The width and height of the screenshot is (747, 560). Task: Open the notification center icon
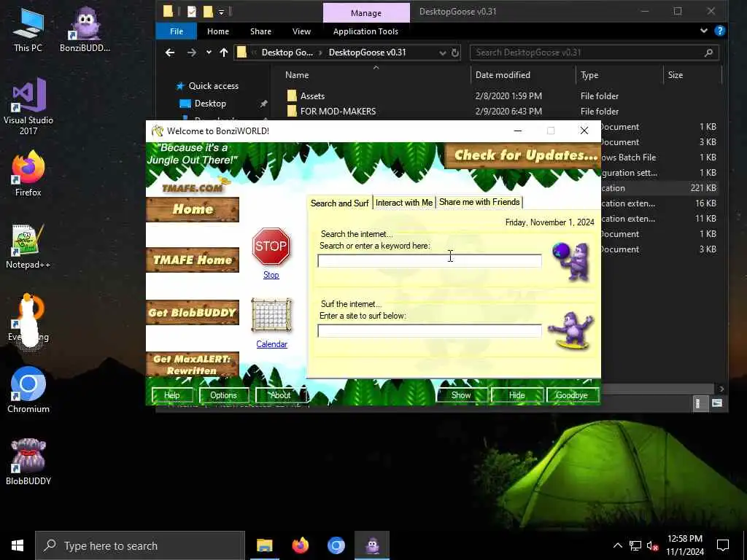click(x=723, y=545)
